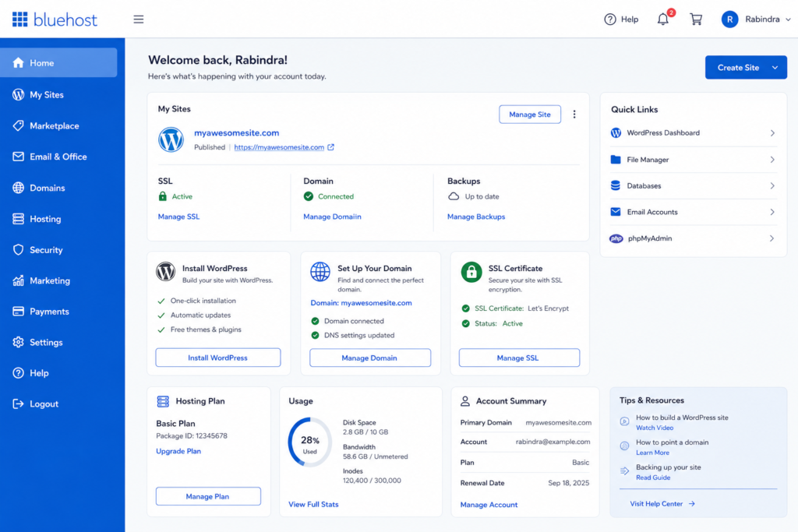Image resolution: width=798 pixels, height=532 pixels.
Task: Click the Domain Connected green check icon
Action: (x=309, y=196)
